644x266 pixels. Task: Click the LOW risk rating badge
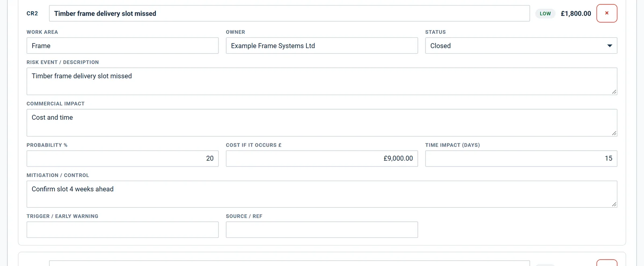pos(545,13)
